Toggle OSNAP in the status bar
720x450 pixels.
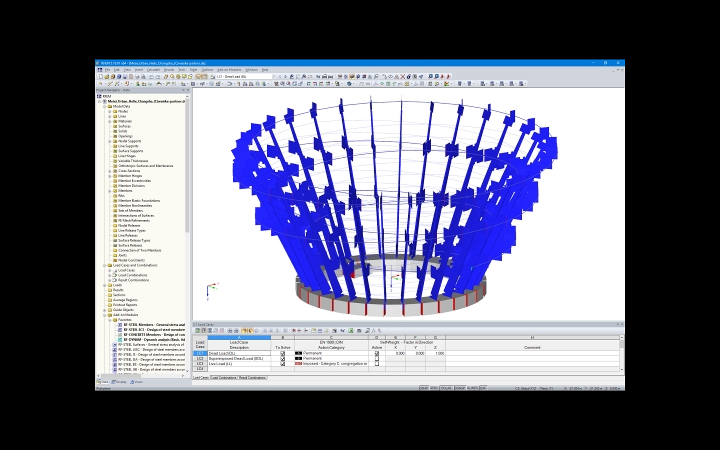(x=460, y=388)
